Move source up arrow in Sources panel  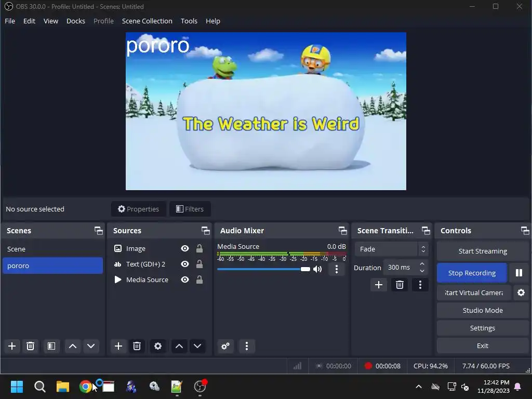[179, 346]
